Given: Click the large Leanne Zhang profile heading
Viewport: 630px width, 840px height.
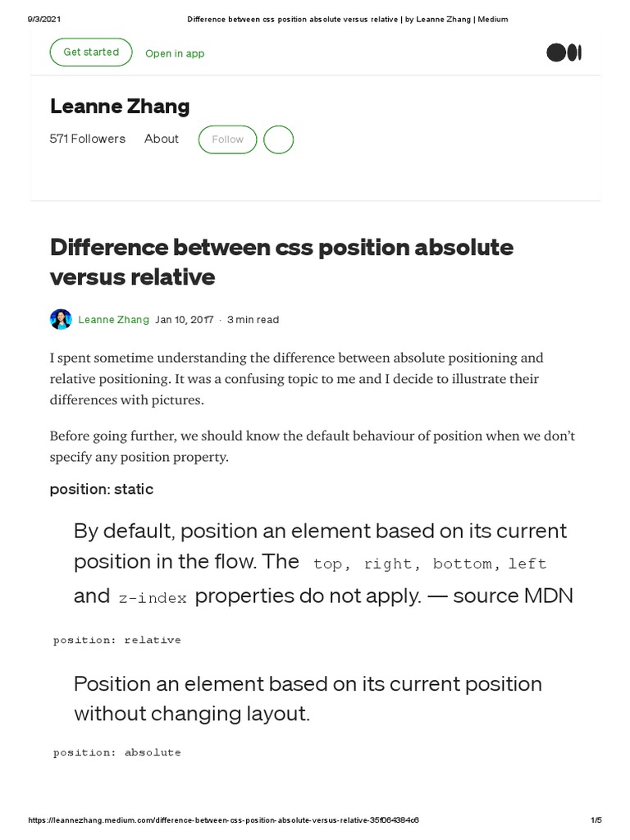Looking at the screenshot, I should click(120, 106).
